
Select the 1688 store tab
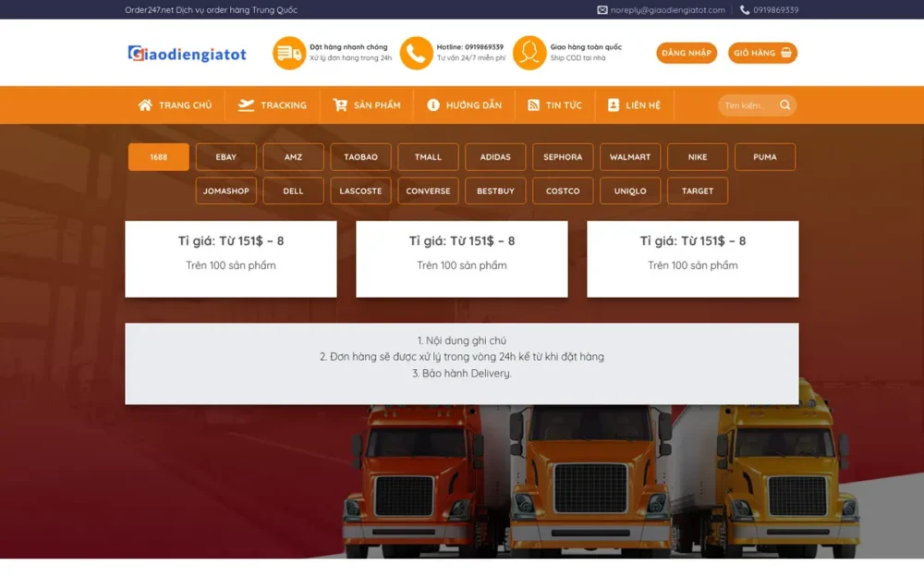point(159,157)
